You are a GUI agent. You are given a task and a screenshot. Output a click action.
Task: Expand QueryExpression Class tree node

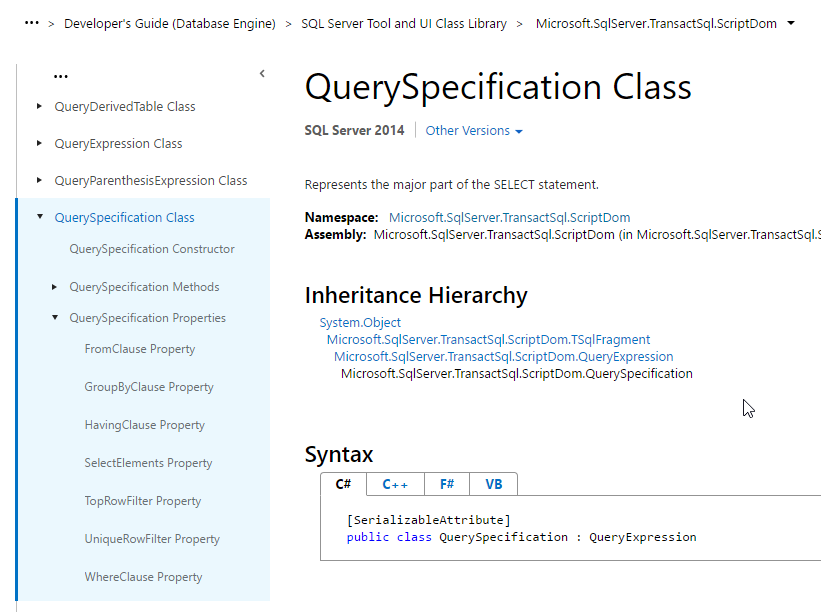40,143
